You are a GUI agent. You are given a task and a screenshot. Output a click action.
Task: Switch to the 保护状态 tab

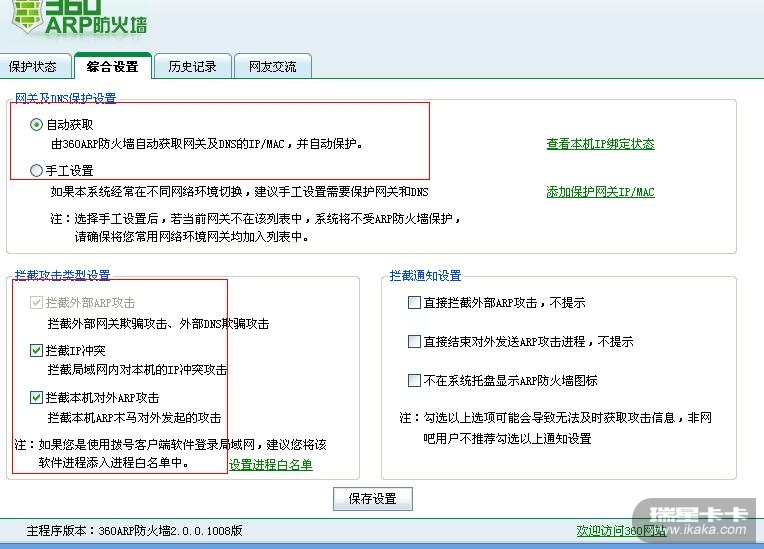(33, 66)
